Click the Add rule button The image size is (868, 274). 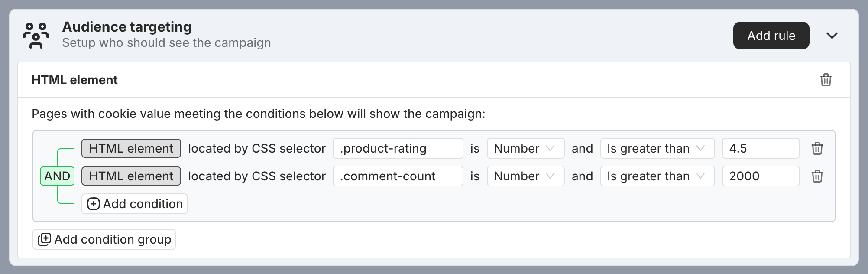tap(771, 36)
